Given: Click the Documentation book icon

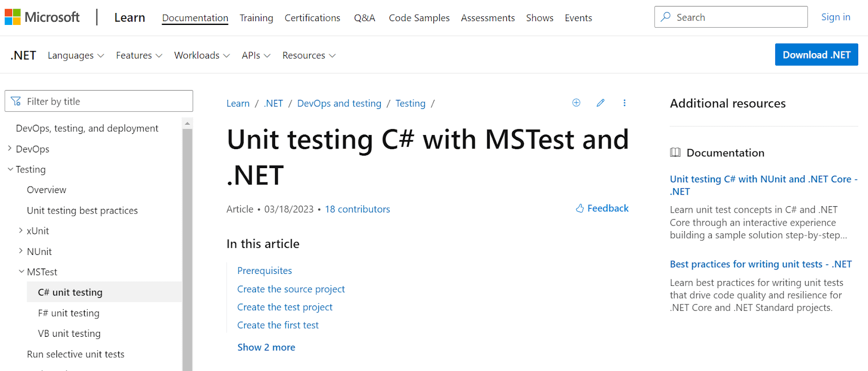Looking at the screenshot, I should coord(674,152).
